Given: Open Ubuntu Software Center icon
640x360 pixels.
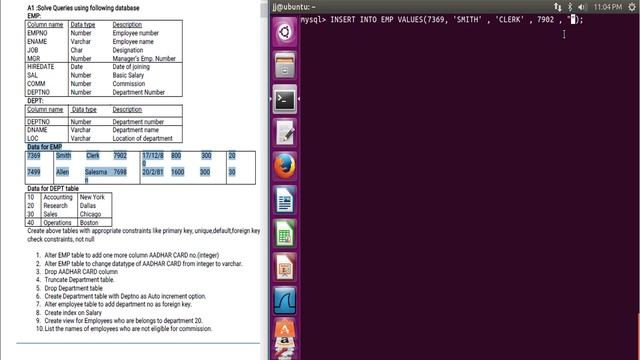Looking at the screenshot, I should pos(284,328).
